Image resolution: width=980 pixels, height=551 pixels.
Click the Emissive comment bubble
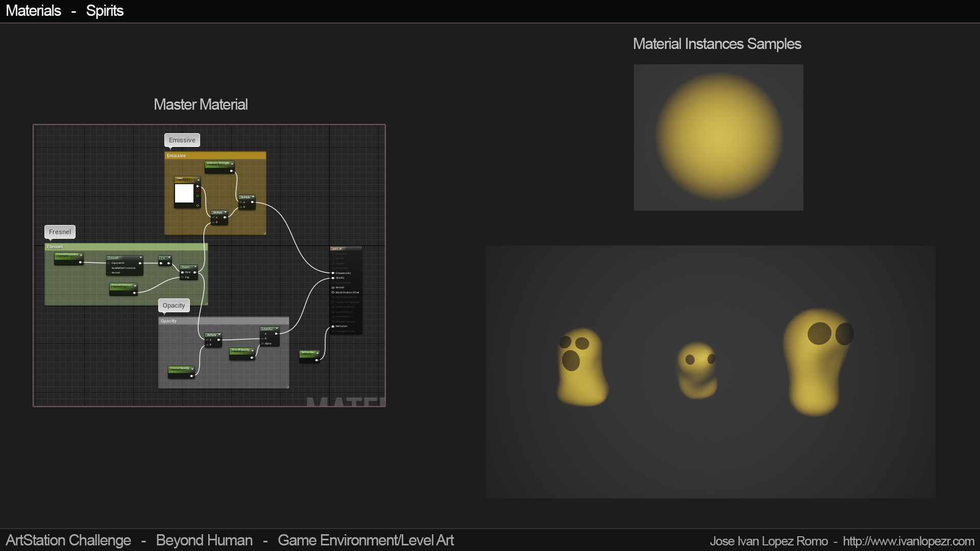(182, 140)
